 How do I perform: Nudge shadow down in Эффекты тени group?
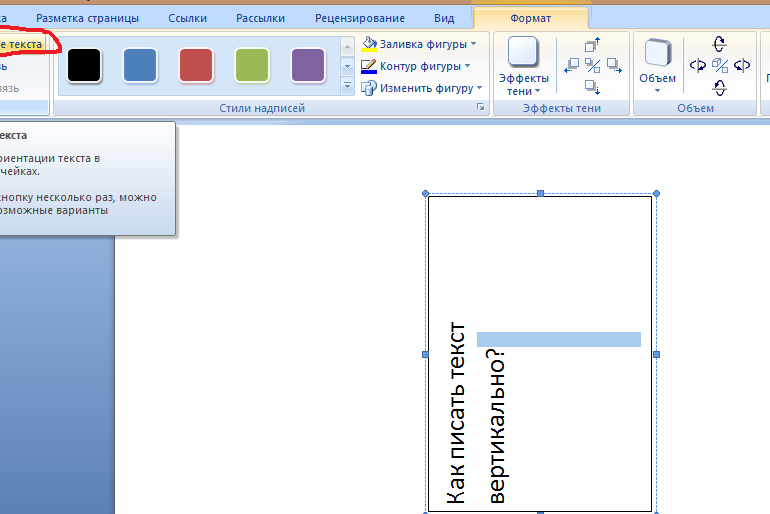pyautogui.click(x=592, y=87)
